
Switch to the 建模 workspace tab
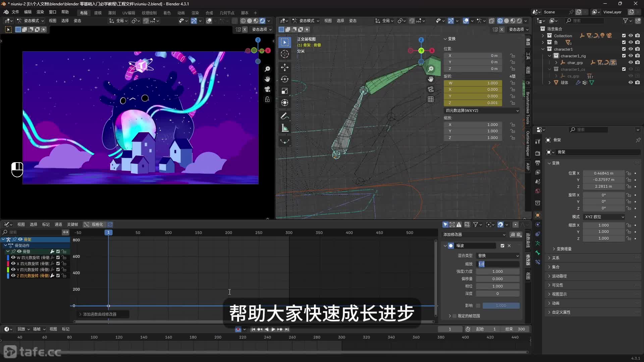[98, 13]
